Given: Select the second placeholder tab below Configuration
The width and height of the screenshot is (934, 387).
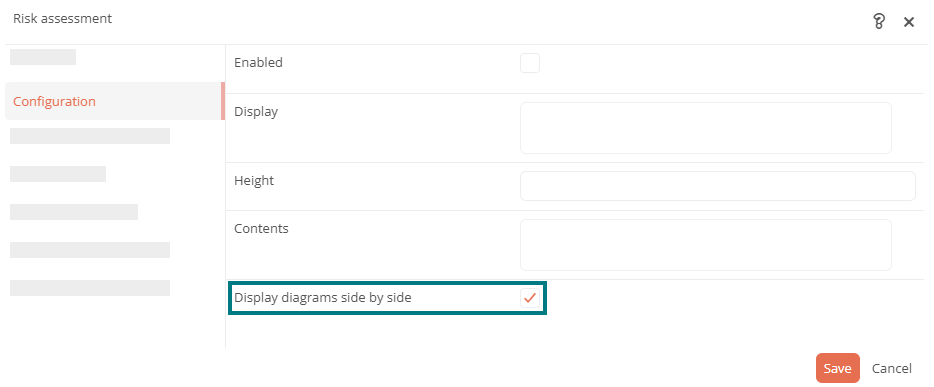Looking at the screenshot, I should 58,174.
